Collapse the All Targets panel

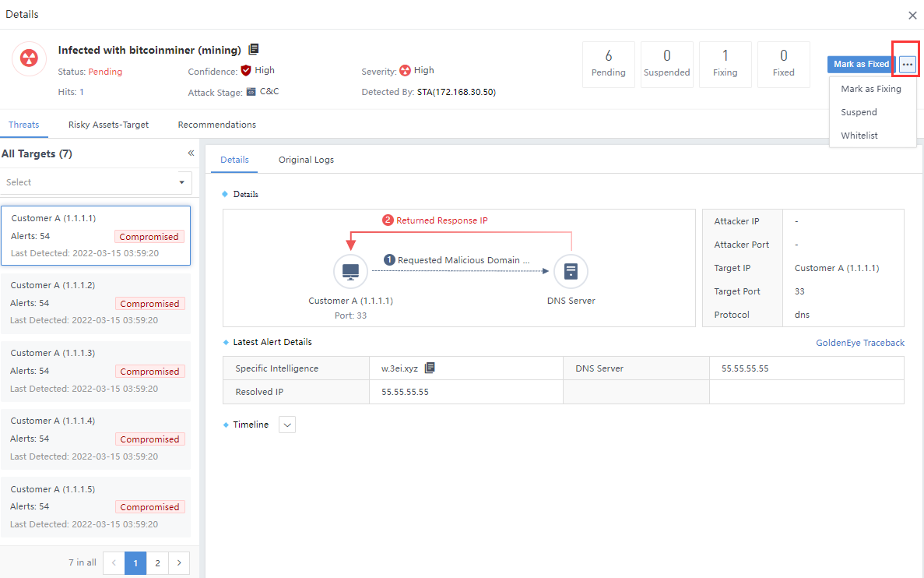click(191, 153)
